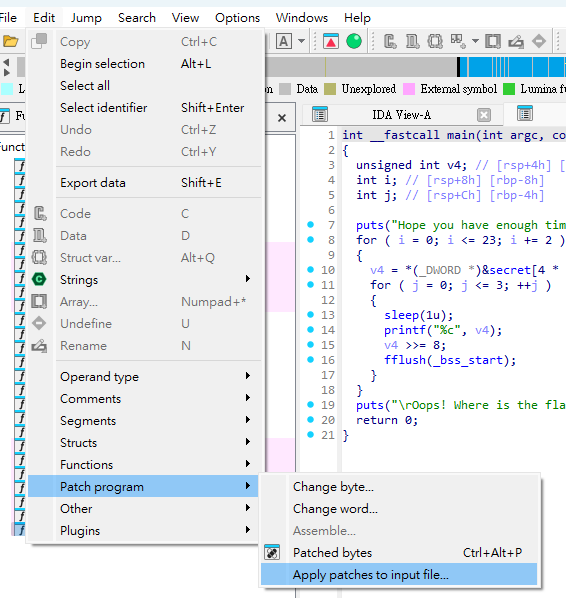
Task: Toggle breakpoint dot on line 13
Action: click(310, 315)
